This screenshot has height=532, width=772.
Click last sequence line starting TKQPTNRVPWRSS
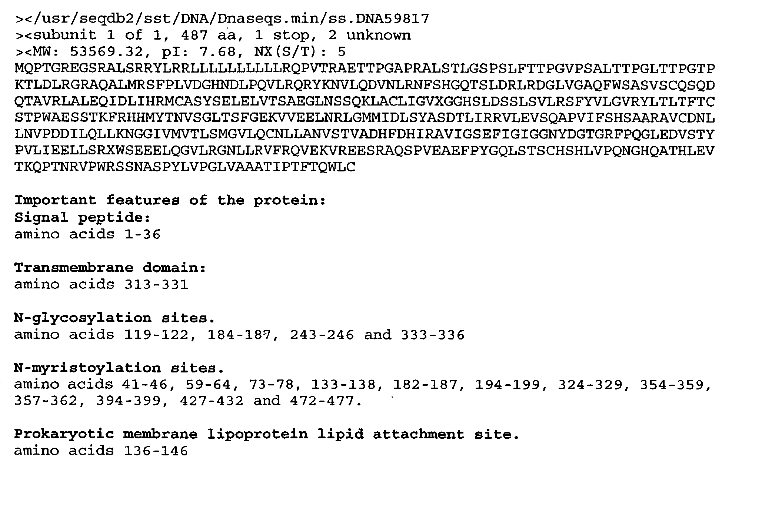(x=184, y=167)
